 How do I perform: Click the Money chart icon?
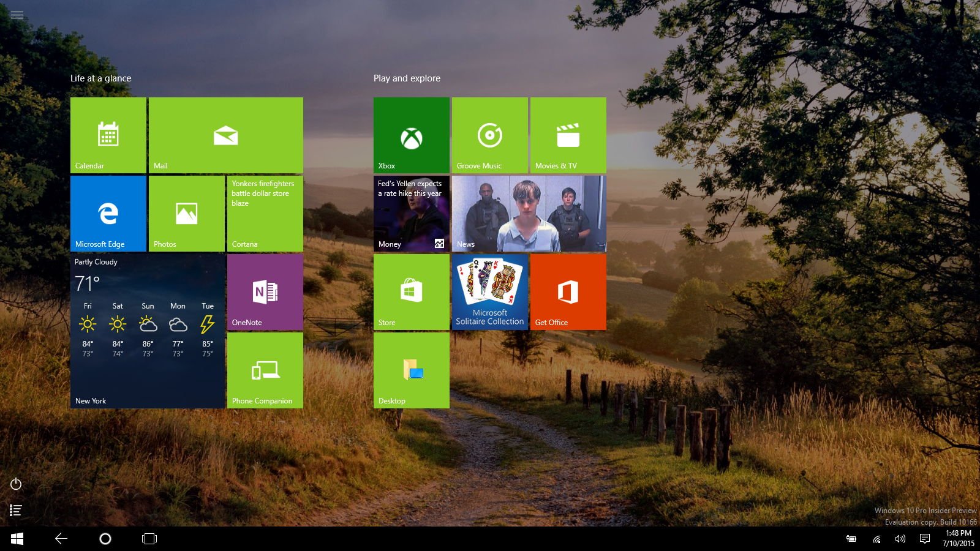(x=439, y=244)
